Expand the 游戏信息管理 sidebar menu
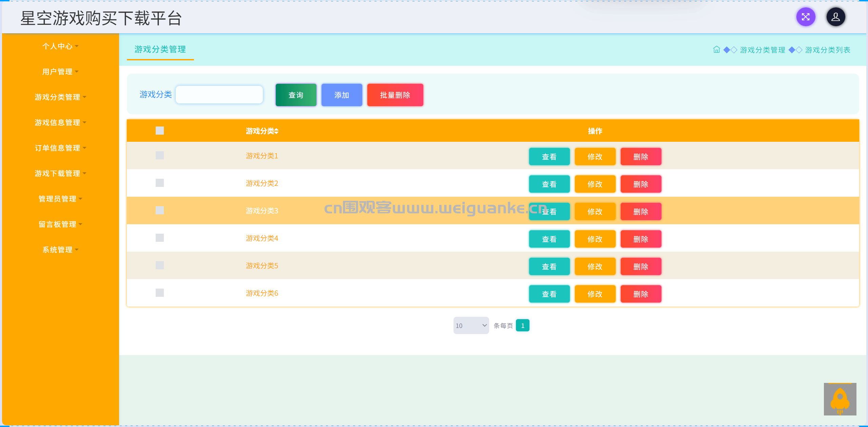This screenshot has height=427, width=868. coord(60,122)
